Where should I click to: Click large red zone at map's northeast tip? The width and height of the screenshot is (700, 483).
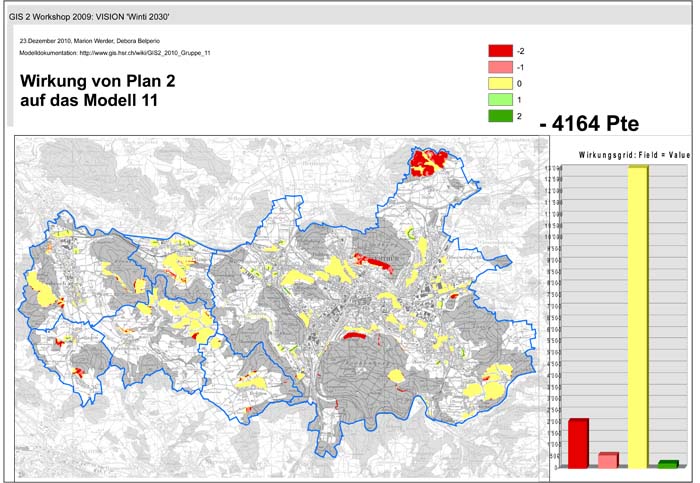click(x=431, y=160)
